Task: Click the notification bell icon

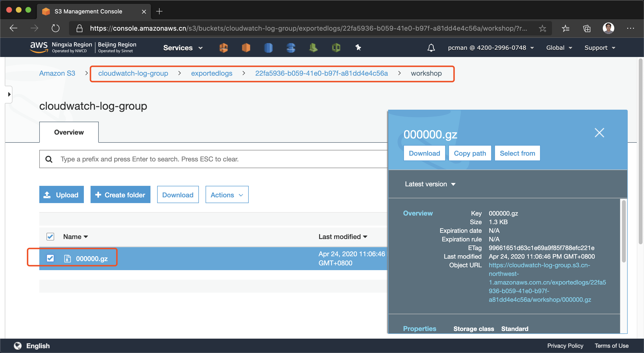Action: [431, 48]
